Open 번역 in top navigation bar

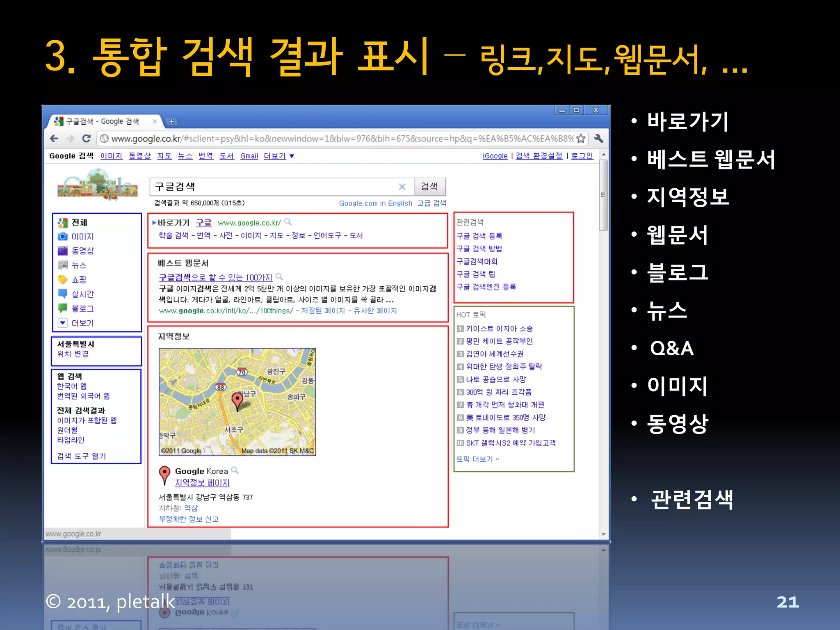click(206, 156)
